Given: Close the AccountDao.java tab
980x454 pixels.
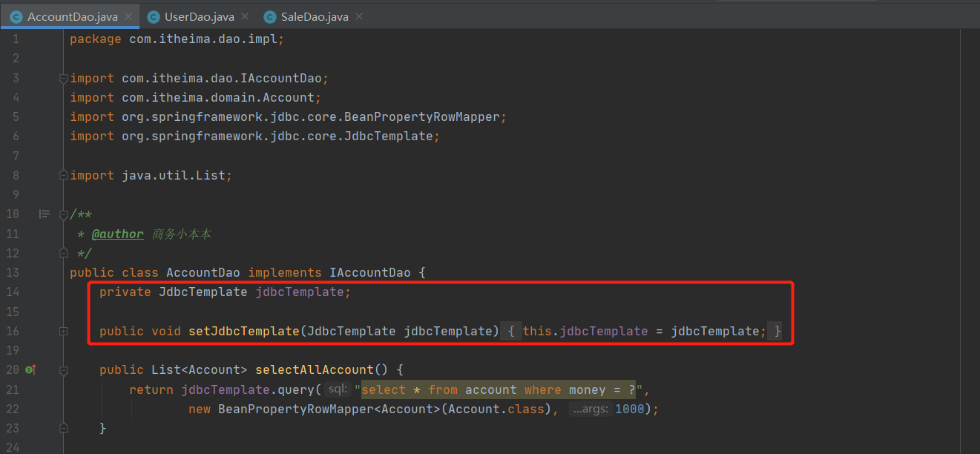Looking at the screenshot, I should 128,16.
